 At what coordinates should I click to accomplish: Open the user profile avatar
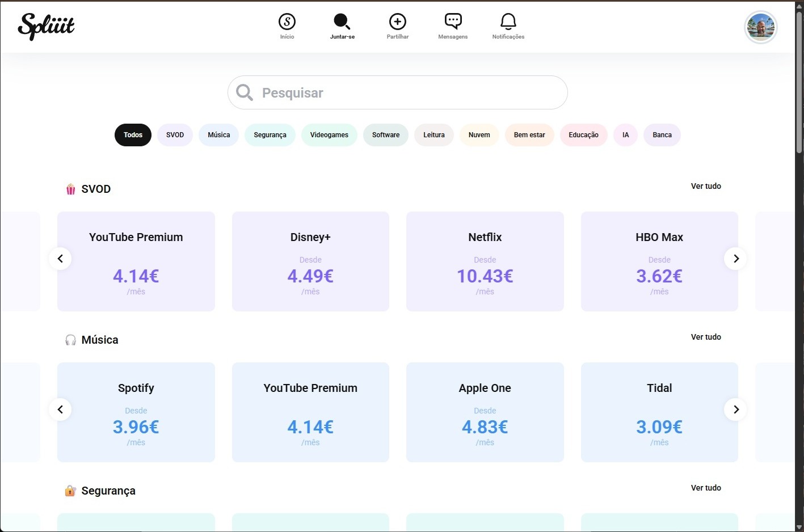pyautogui.click(x=760, y=27)
